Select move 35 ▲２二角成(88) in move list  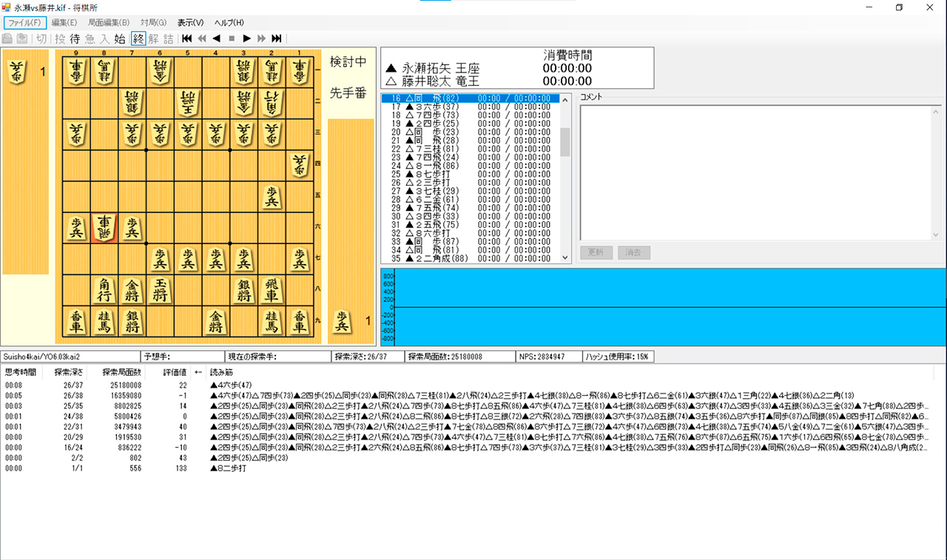coord(471,259)
